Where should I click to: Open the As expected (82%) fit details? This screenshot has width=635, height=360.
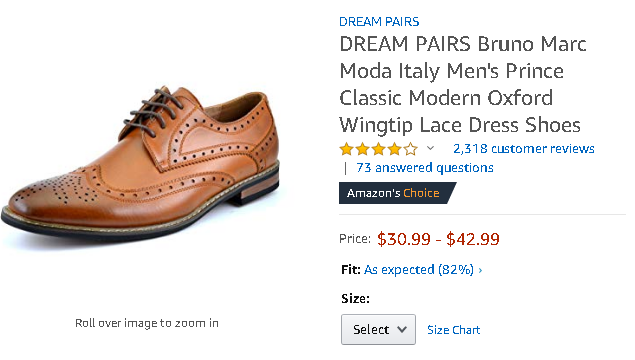pos(419,270)
